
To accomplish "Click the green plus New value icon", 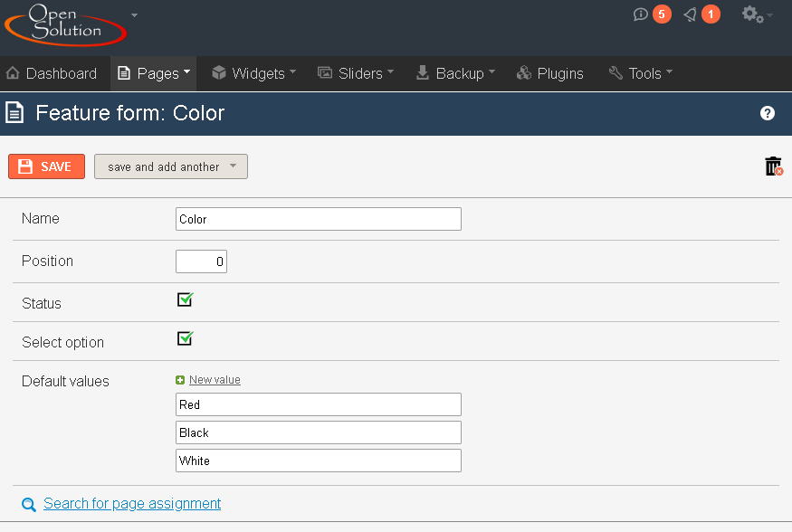I will pyautogui.click(x=180, y=380).
